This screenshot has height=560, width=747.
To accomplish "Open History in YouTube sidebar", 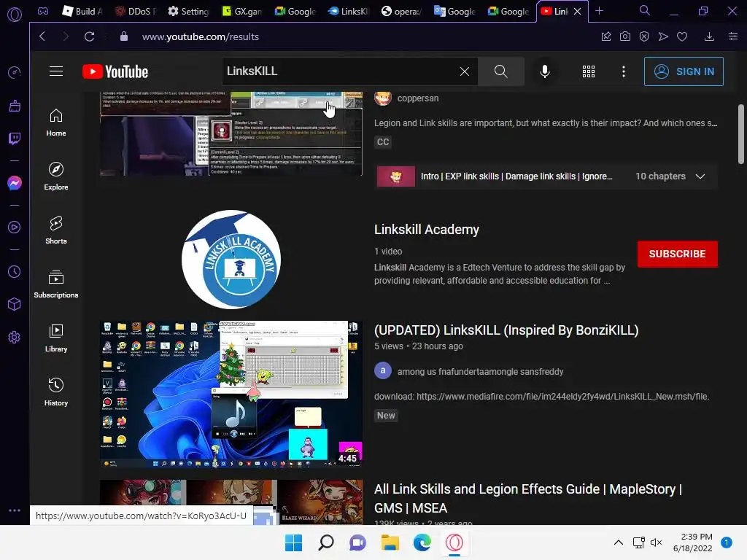I will (56, 392).
